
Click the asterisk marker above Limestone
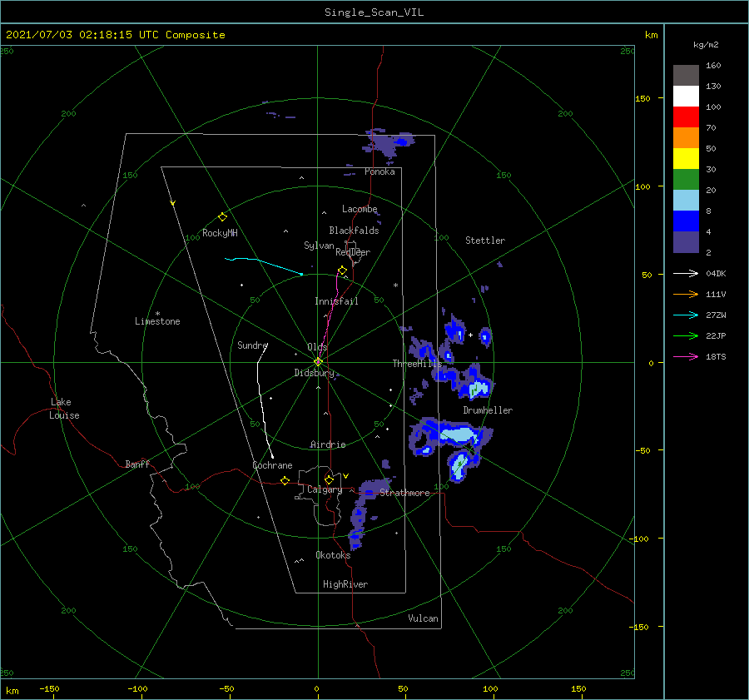coord(157,314)
